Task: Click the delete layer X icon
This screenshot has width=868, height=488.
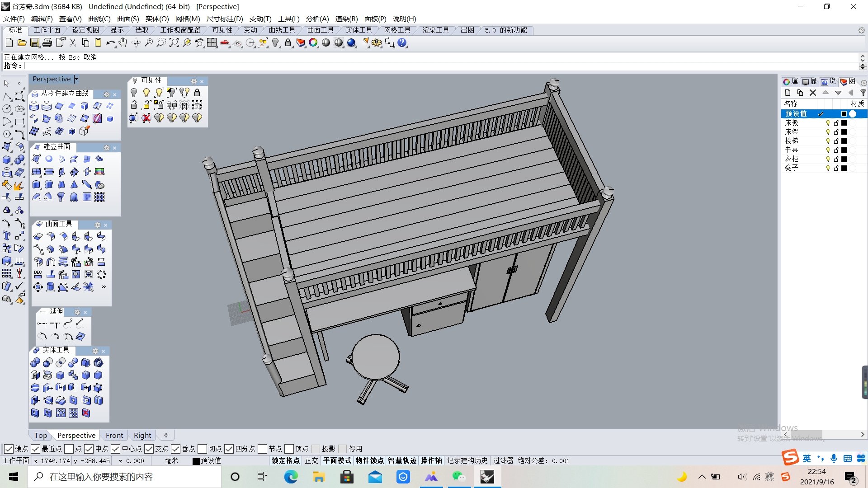Action: tap(812, 93)
